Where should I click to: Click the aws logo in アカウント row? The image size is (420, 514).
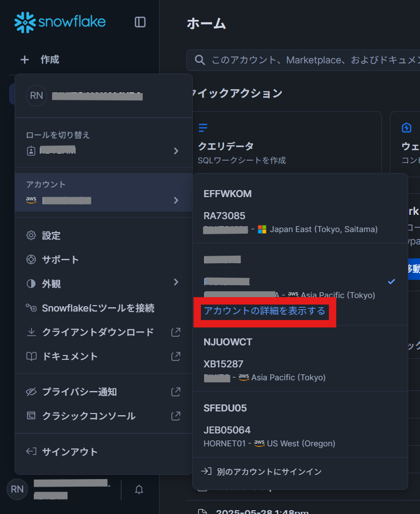[x=31, y=200]
